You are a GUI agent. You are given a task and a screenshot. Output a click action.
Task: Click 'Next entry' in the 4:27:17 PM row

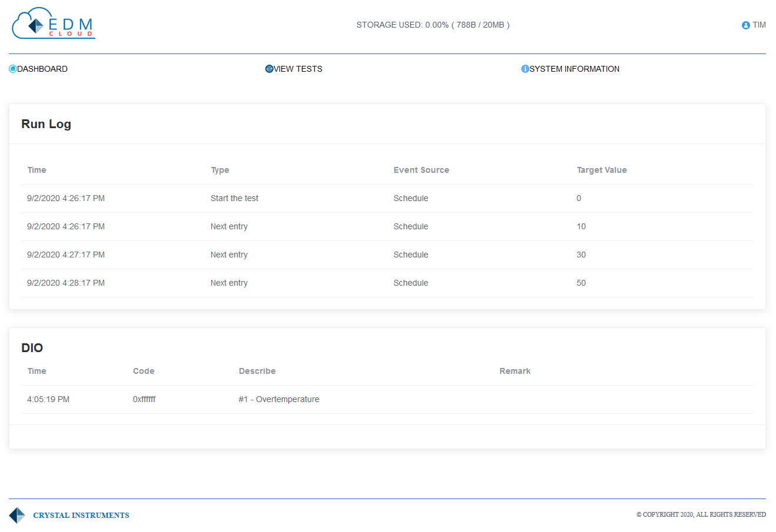[x=229, y=255]
